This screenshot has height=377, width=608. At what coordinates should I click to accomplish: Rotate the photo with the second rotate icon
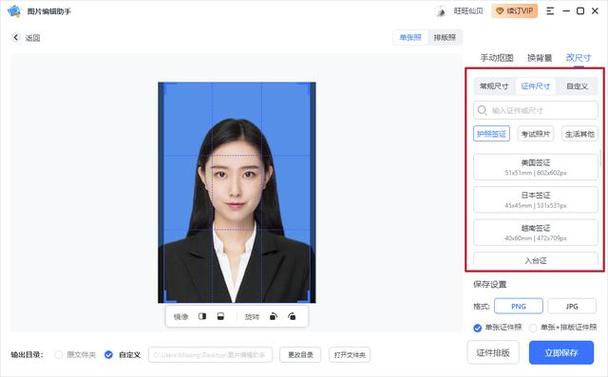click(x=292, y=316)
